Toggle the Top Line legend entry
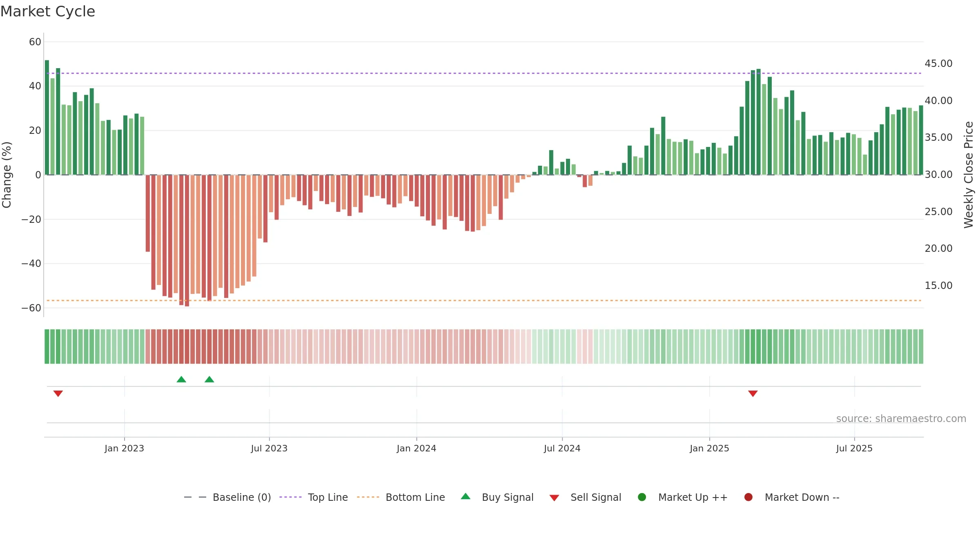Image resolution: width=980 pixels, height=551 pixels. pyautogui.click(x=314, y=497)
